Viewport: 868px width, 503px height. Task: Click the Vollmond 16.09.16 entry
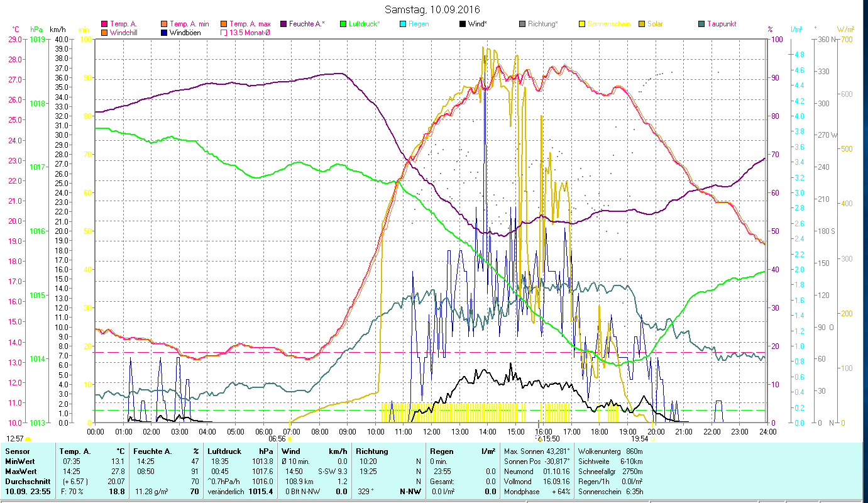pyautogui.click(x=536, y=482)
